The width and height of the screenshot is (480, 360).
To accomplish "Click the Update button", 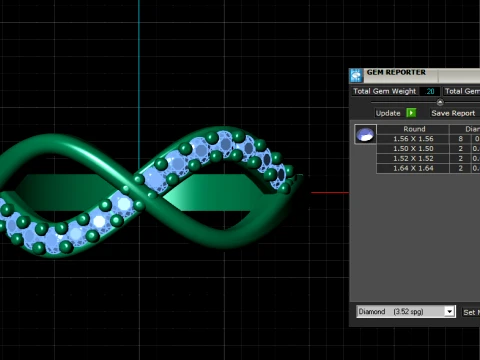I will point(388,113).
